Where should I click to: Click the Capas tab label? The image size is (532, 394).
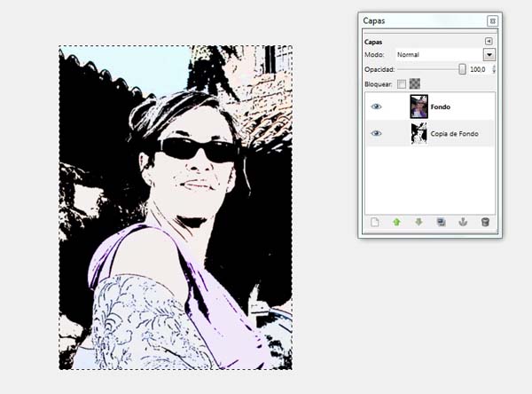pos(373,42)
